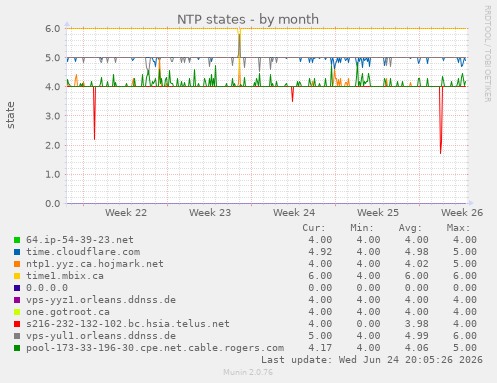Click the 1.0 y-axis tick label
Viewport: 497px width, 383px height.
pyautogui.click(x=53, y=174)
